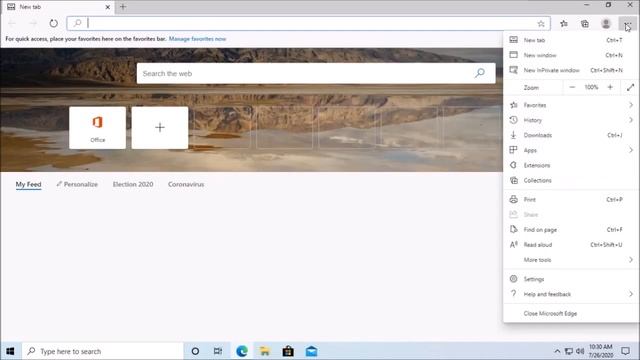640x360 pixels.
Task: Choose New window from the menu
Action: [x=571, y=55]
